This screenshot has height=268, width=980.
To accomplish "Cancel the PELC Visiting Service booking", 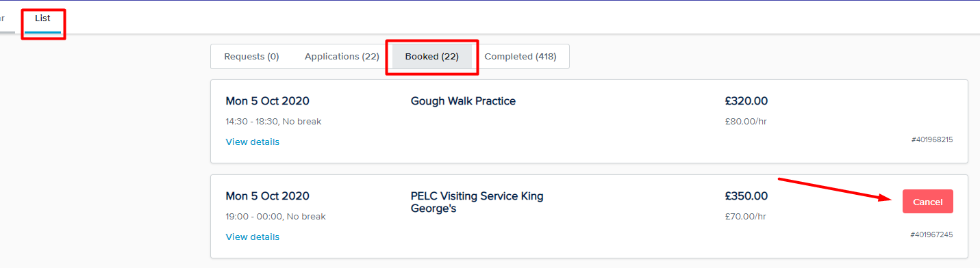I will pyautogui.click(x=928, y=202).
